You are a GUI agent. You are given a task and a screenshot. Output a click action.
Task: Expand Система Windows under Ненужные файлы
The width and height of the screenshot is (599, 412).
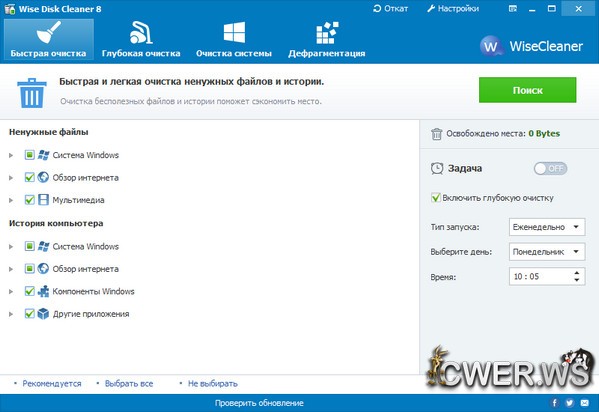pos(11,155)
